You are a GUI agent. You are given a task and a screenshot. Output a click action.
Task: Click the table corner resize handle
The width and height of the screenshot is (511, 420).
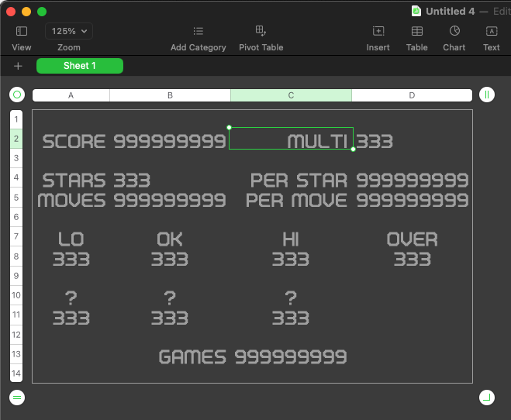tap(487, 398)
